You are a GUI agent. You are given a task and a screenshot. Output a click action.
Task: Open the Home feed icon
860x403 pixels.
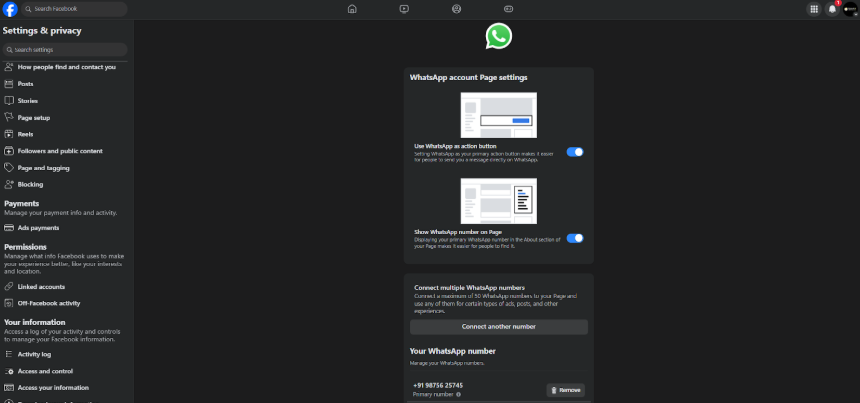[351, 9]
